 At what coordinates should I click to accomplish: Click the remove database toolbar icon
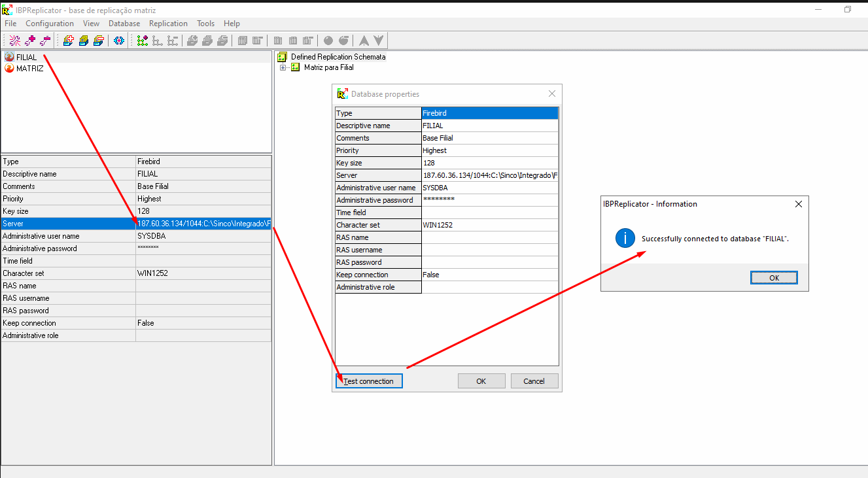[98, 41]
